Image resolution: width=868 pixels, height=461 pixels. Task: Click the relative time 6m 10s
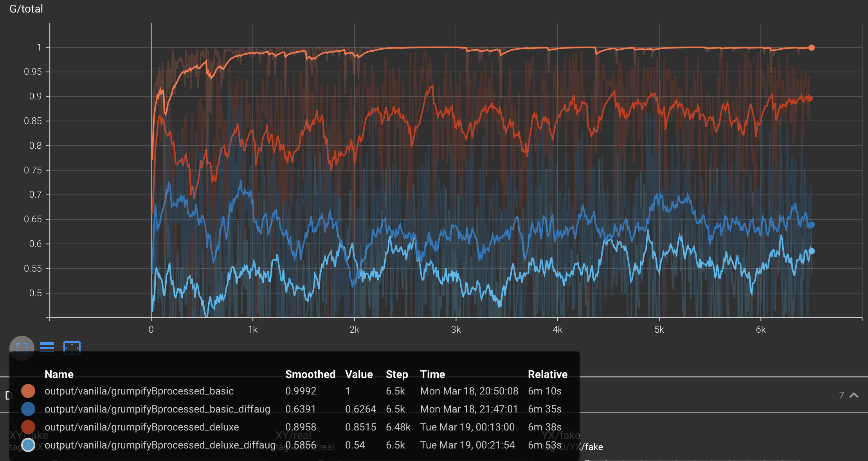(x=545, y=391)
